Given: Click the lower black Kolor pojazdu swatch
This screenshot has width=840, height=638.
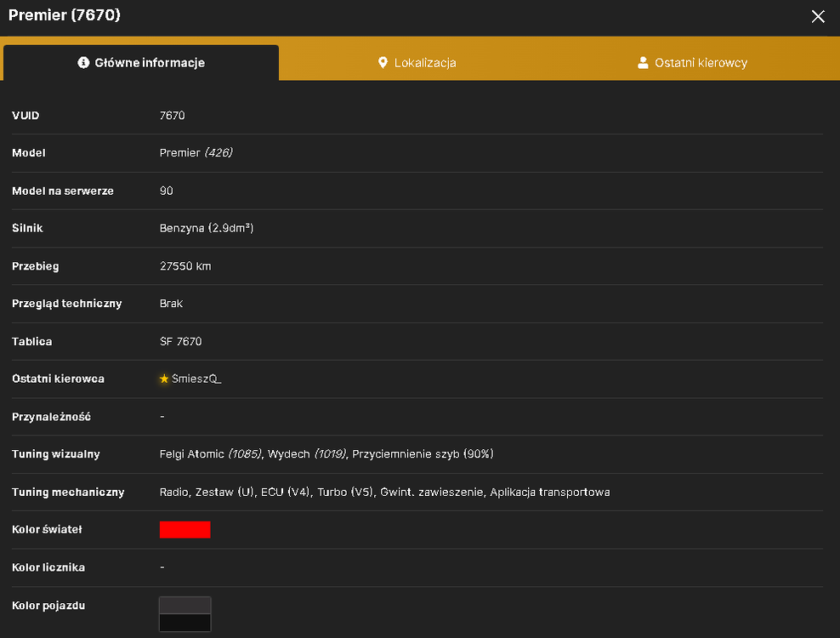Looking at the screenshot, I should 184,623.
